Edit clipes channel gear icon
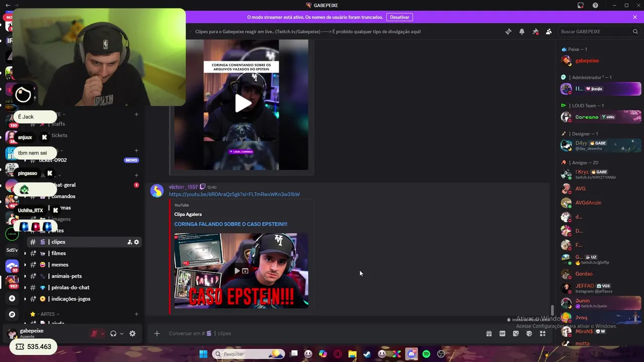Viewport: 644px width, 362px height. pos(136,242)
